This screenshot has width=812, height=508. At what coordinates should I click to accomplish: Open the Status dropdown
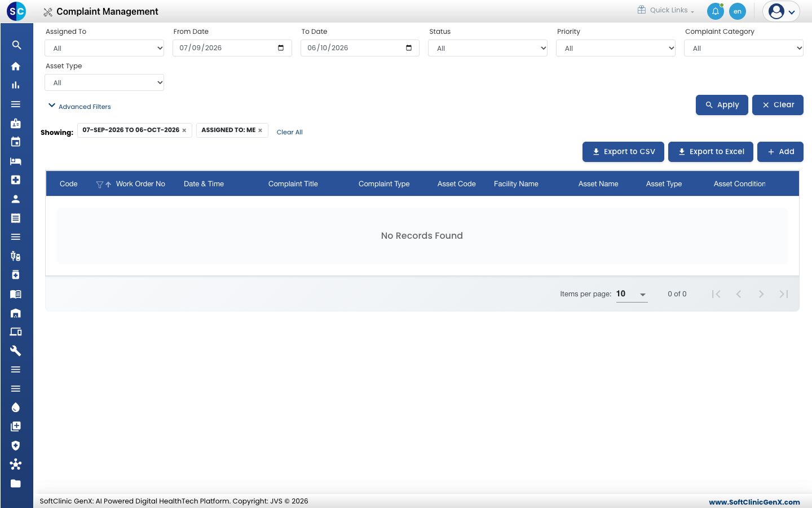point(488,48)
